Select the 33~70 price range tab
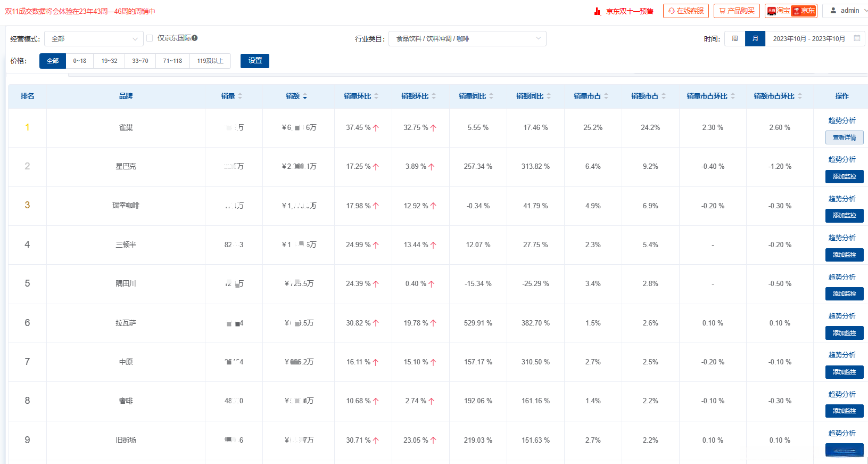The image size is (868, 464). click(x=140, y=61)
